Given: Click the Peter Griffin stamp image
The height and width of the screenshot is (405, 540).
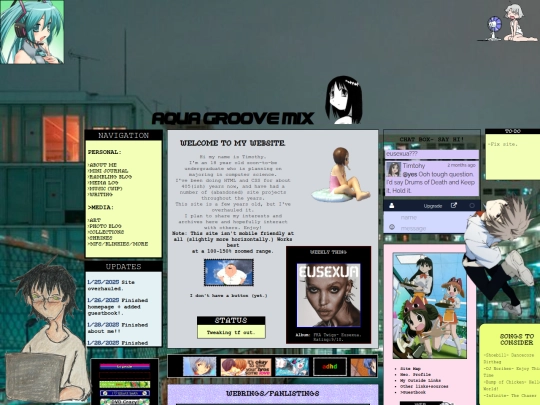Looking at the screenshot, I should tap(229, 272).
